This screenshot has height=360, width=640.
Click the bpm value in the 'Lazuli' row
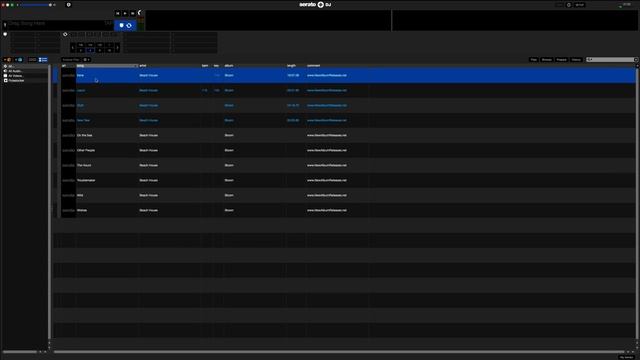205,91
